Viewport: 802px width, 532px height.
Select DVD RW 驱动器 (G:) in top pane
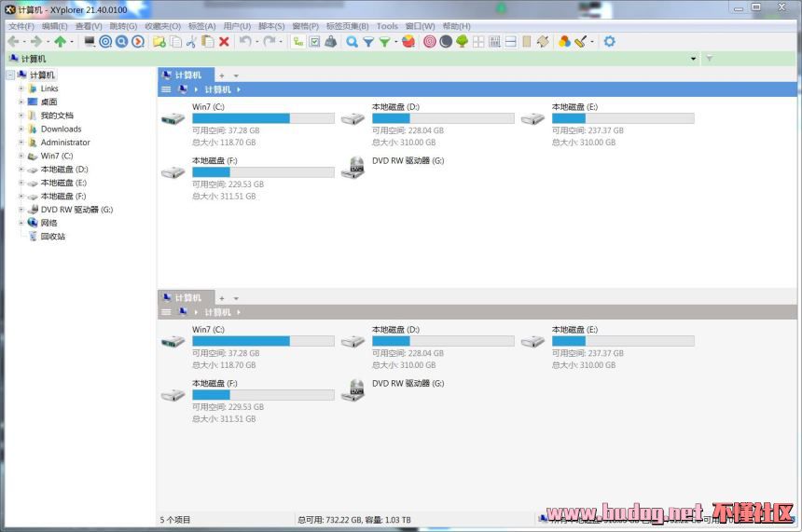tap(393, 168)
